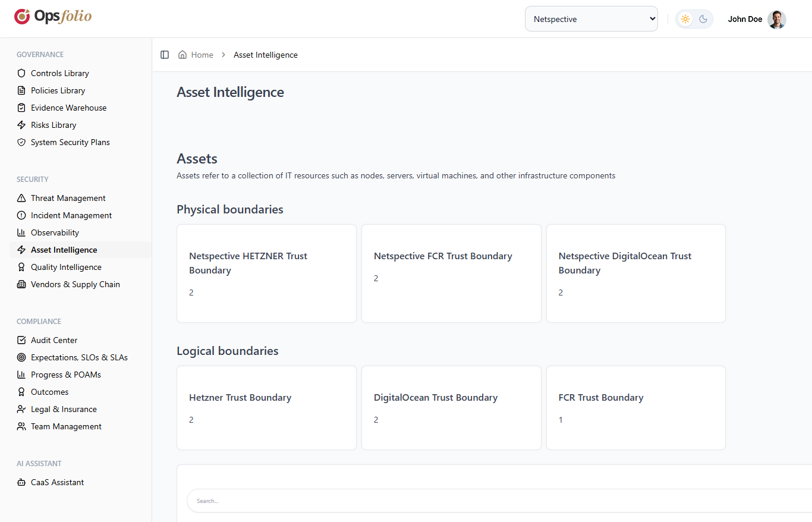This screenshot has width=812, height=522.
Task: Click the Expectations, SLOs & SLAs target icon
Action: (21, 357)
